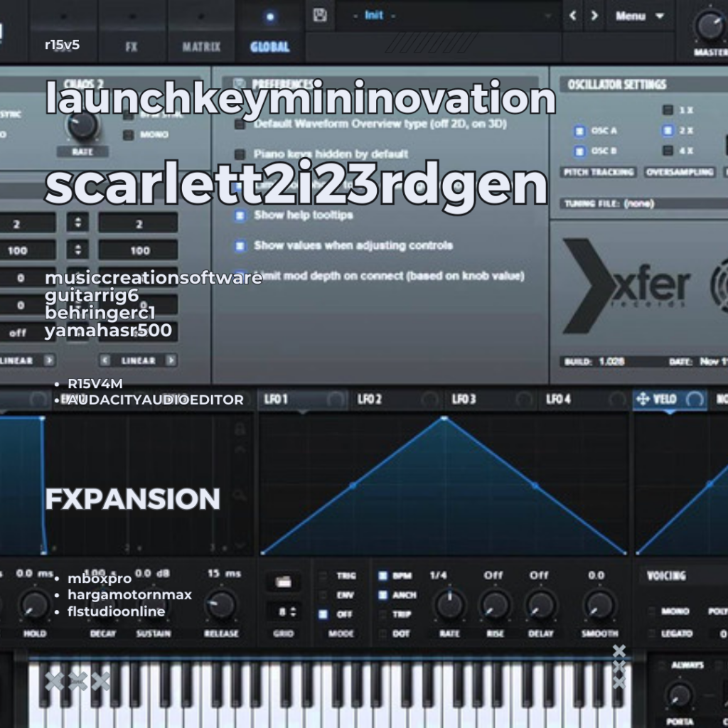Enable LFO DOT checkbox

click(382, 633)
